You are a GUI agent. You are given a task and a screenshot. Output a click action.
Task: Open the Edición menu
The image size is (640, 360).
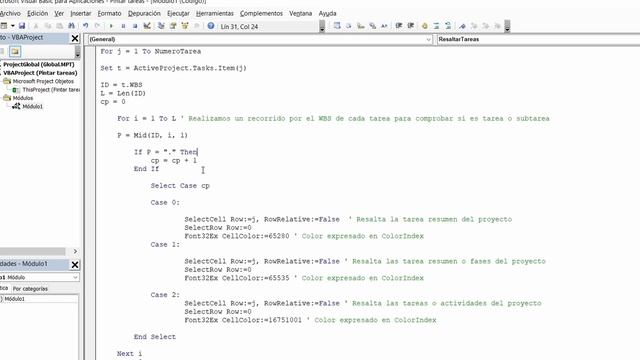click(x=38, y=13)
